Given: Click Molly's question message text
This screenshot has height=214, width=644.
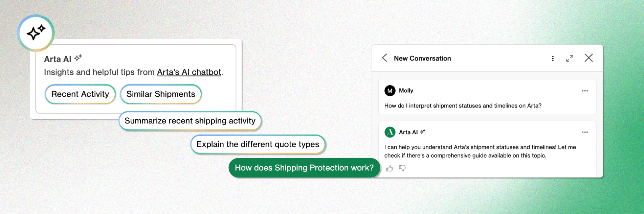Looking at the screenshot, I should point(463,106).
